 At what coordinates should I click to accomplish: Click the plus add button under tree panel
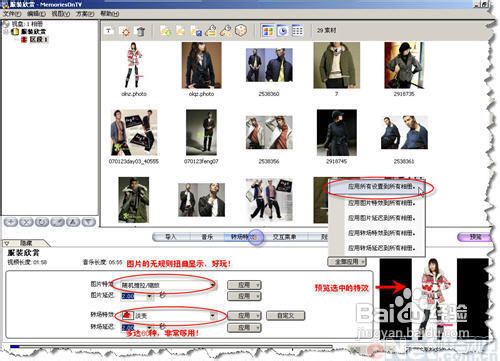11,222
